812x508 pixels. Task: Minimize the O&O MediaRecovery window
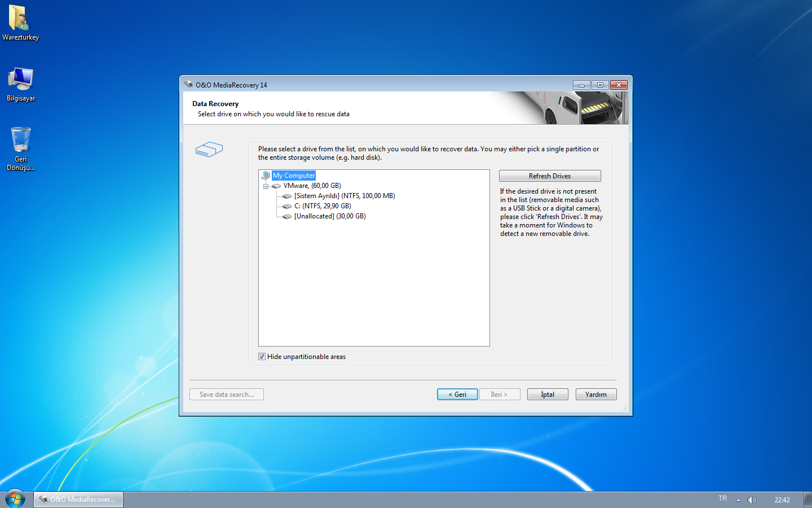pyautogui.click(x=581, y=85)
